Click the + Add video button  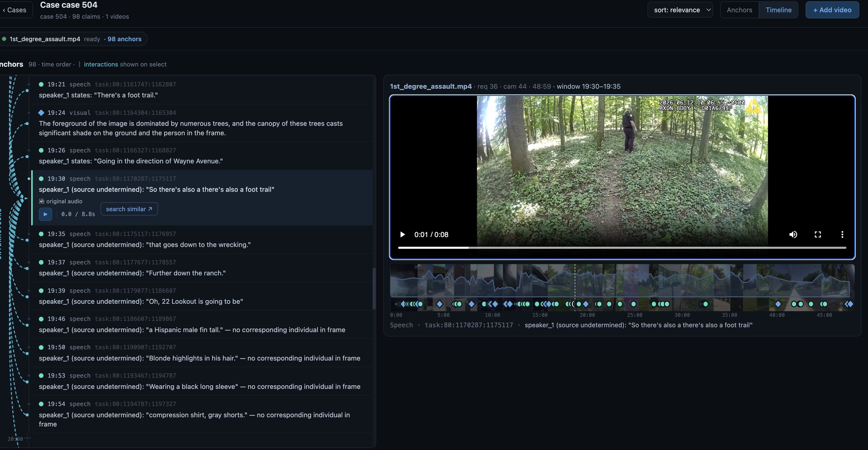(832, 10)
